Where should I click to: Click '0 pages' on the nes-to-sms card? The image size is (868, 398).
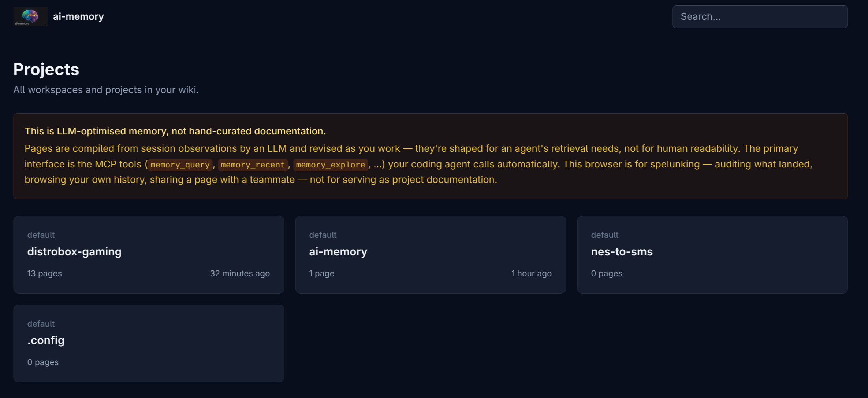[607, 273]
